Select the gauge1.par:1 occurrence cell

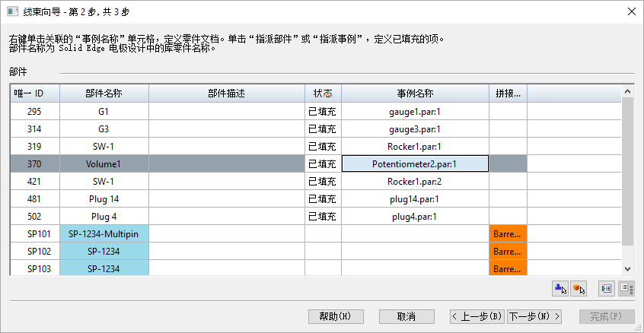pos(415,111)
